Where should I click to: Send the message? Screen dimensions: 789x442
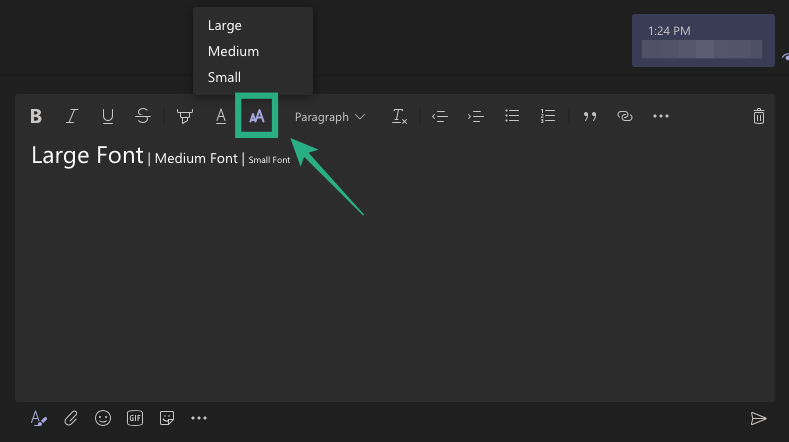point(758,418)
